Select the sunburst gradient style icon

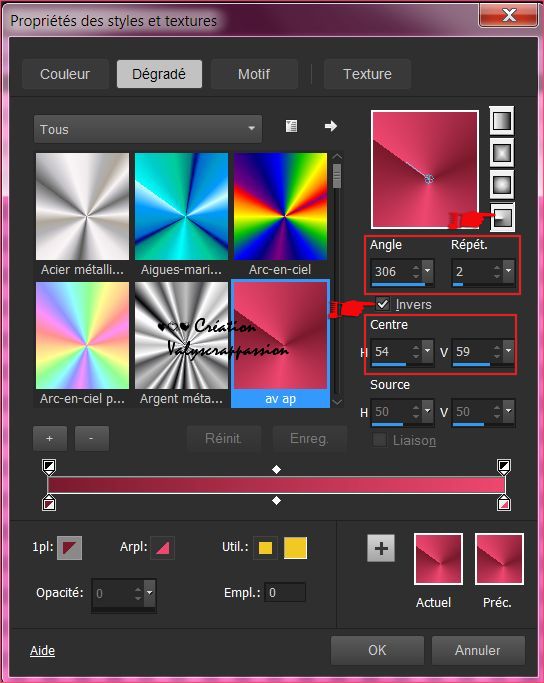pyautogui.click(x=502, y=185)
